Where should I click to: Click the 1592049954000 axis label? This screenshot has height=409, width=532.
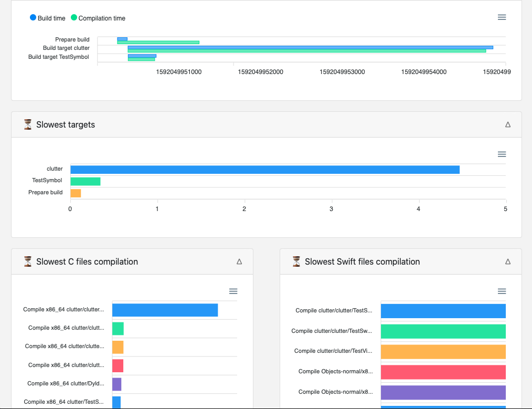click(424, 72)
